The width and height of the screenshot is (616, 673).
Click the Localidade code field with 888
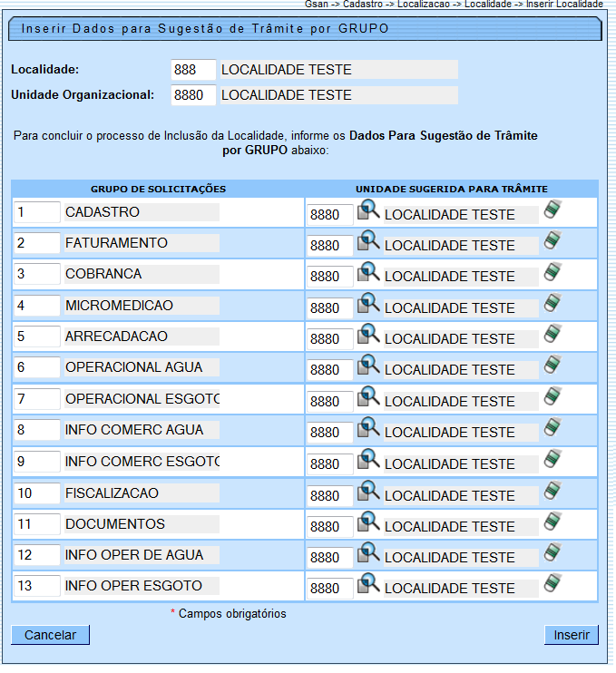pyautogui.click(x=193, y=70)
